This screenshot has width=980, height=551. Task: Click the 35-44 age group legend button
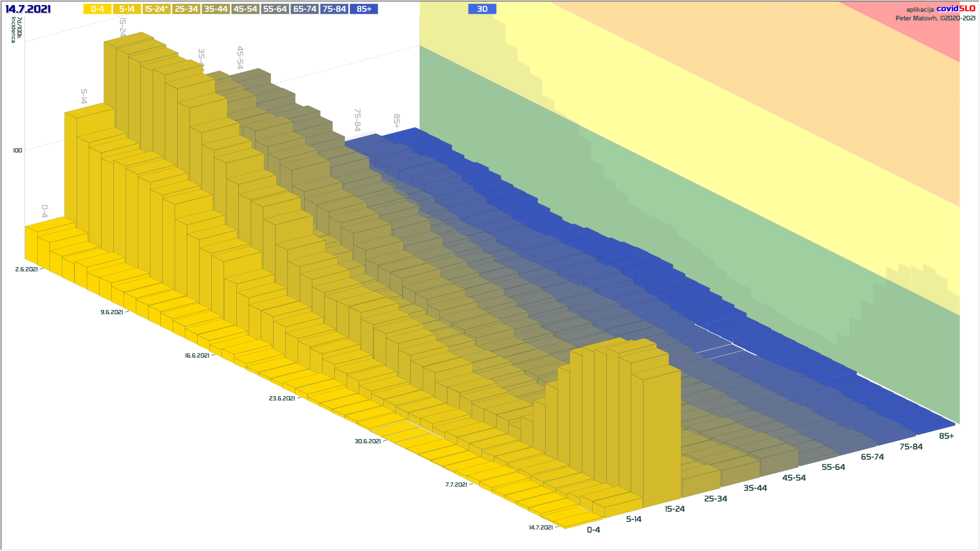tap(215, 9)
